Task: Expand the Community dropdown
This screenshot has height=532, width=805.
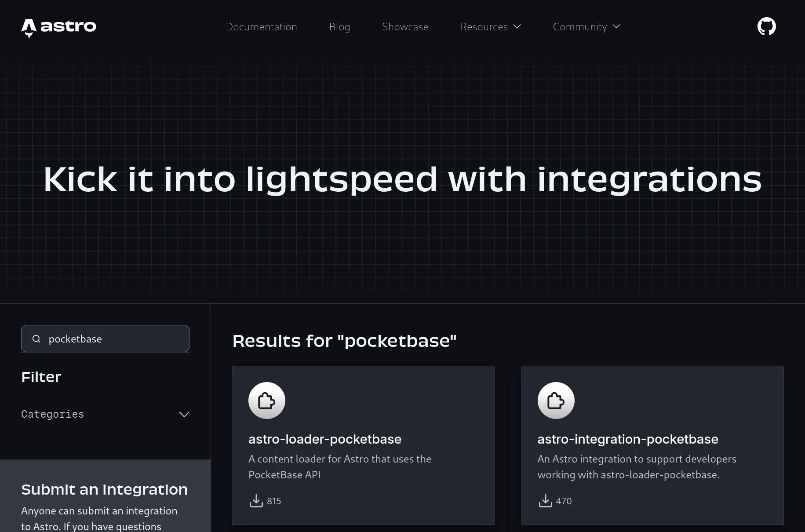Action: [x=586, y=27]
